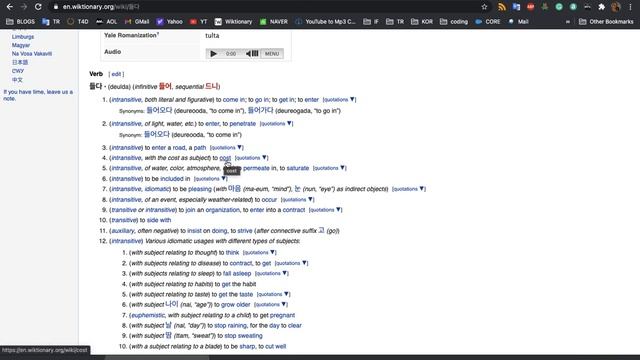Bookmark this page with the star icon
This screenshot has width=640, height=360.
[x=484, y=7]
